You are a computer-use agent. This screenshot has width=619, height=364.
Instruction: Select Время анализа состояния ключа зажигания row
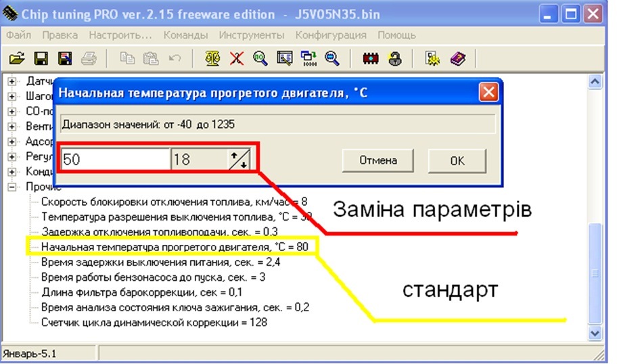[x=175, y=307]
